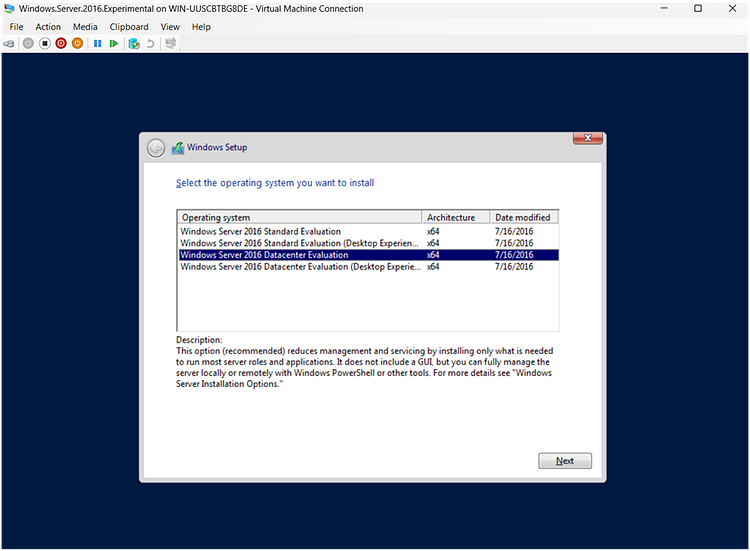Click the Revert undo arrow icon
The height and width of the screenshot is (551, 750).
(150, 44)
